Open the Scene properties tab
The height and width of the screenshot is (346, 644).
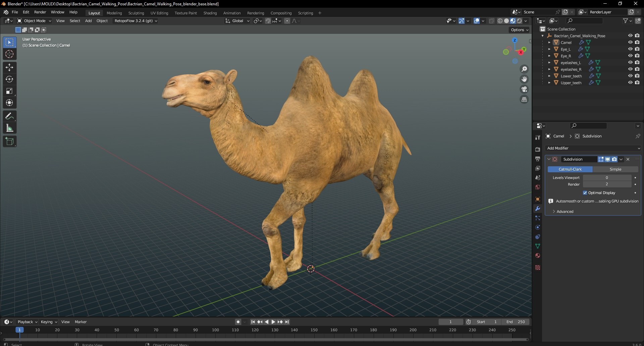(538, 178)
